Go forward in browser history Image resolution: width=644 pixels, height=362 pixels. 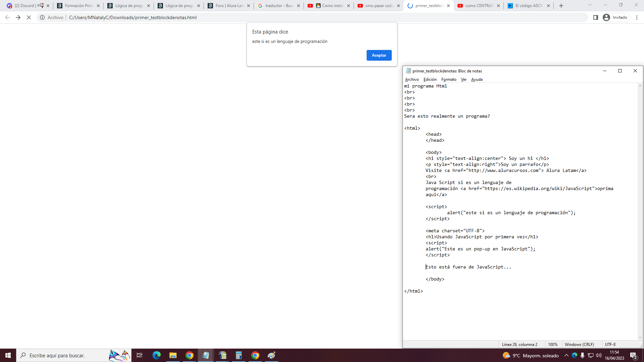(18, 17)
